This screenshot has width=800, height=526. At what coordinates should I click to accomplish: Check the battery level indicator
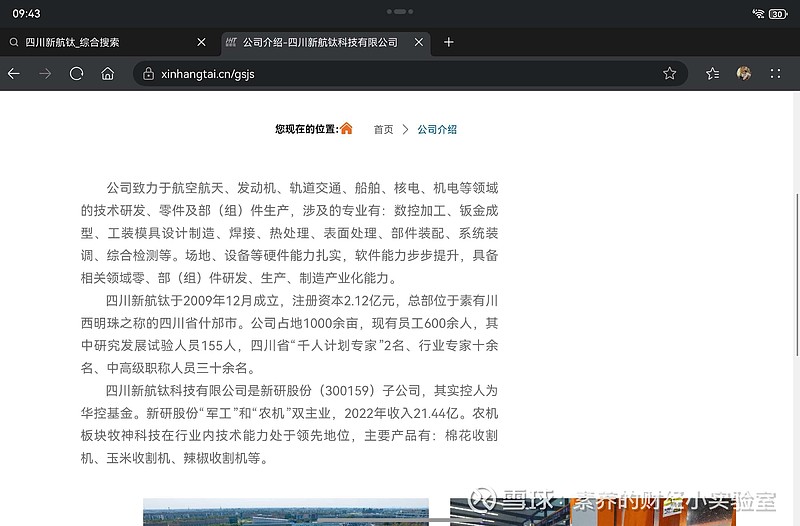point(778,14)
